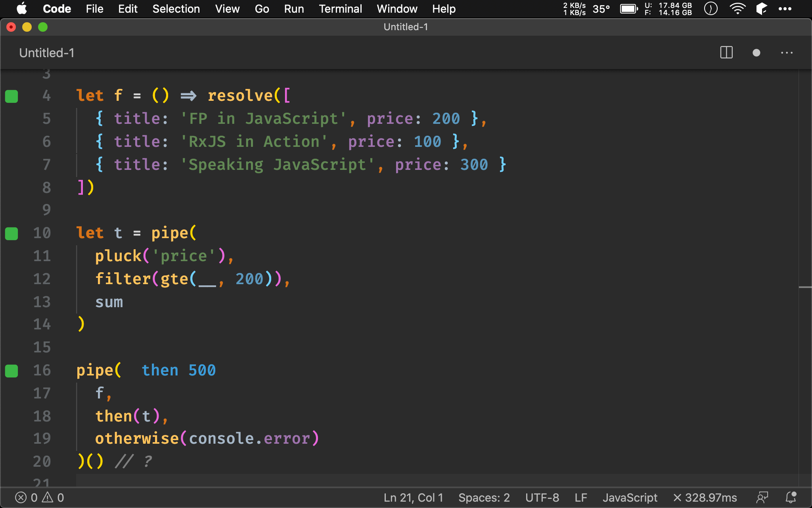Open the errors and warnings status indicator
Screen dimensions: 812x508
(39, 497)
